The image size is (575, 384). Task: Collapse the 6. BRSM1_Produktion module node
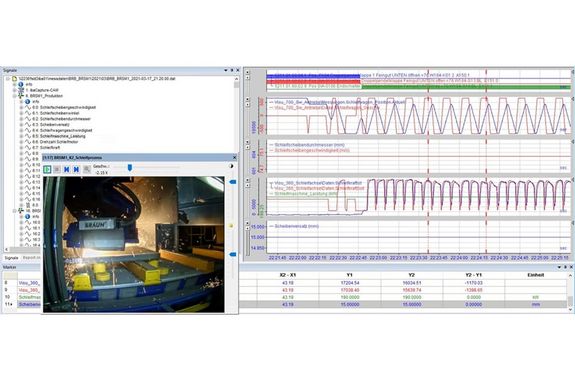coord(15,96)
